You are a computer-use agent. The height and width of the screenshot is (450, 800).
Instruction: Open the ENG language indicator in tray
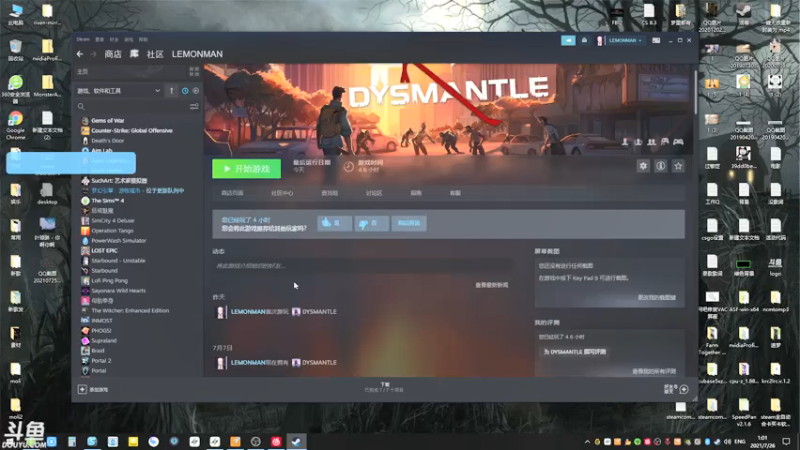pyautogui.click(x=740, y=442)
